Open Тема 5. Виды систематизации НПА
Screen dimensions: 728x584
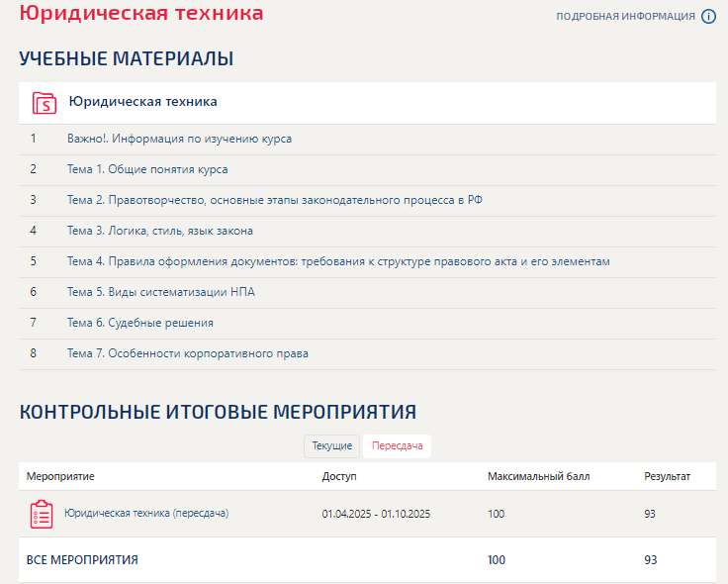click(160, 292)
